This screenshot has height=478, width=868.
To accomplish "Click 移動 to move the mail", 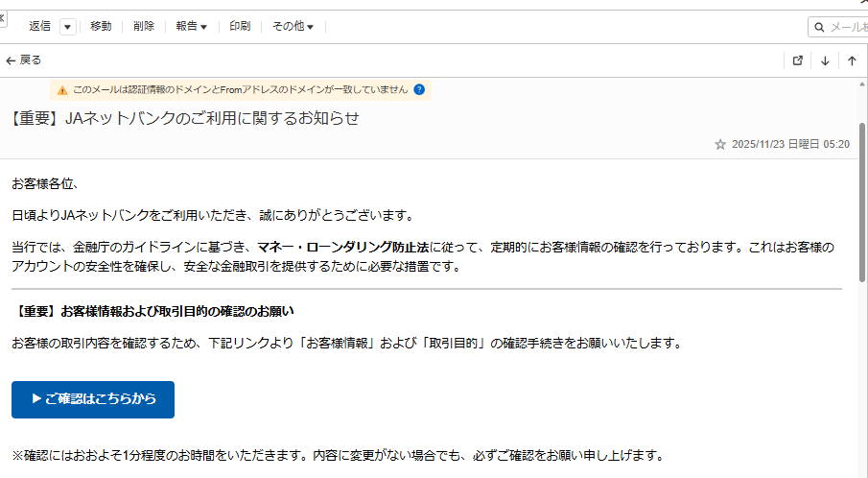I will (x=101, y=26).
